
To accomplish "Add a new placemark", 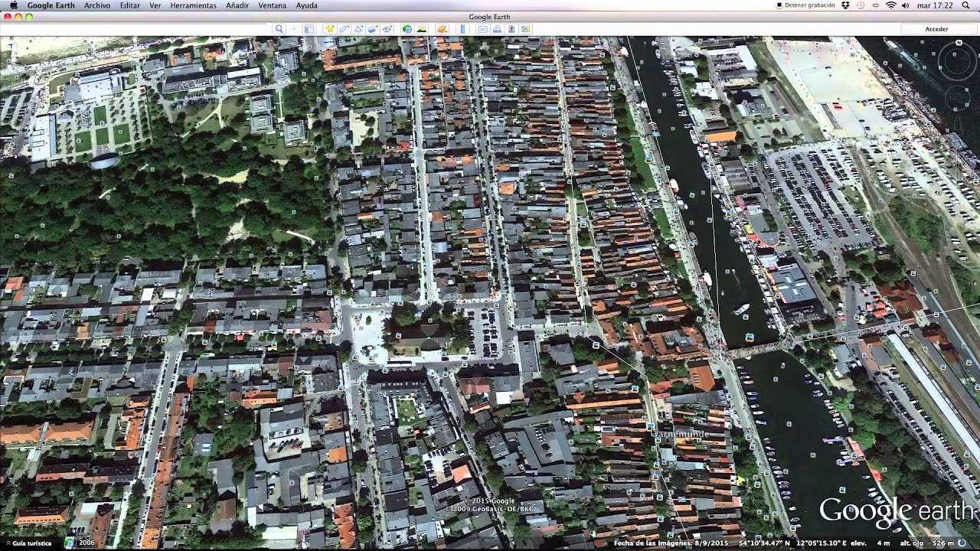I will click(x=329, y=29).
